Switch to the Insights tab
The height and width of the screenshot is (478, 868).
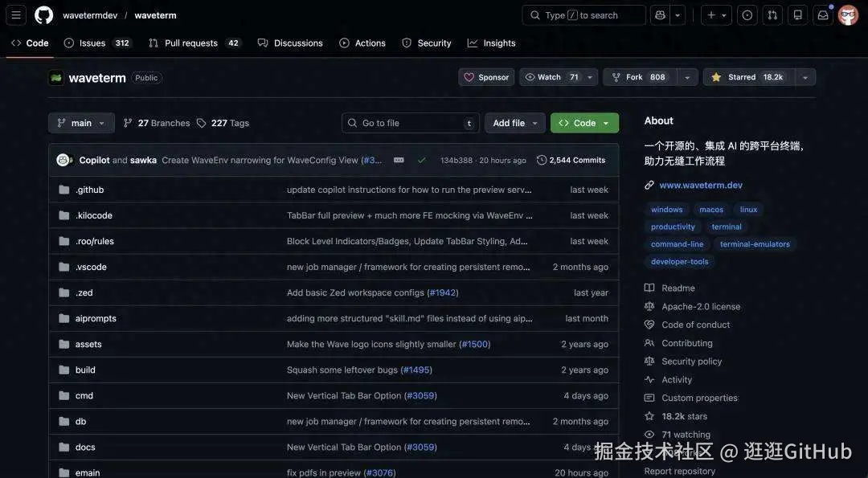[x=492, y=43]
